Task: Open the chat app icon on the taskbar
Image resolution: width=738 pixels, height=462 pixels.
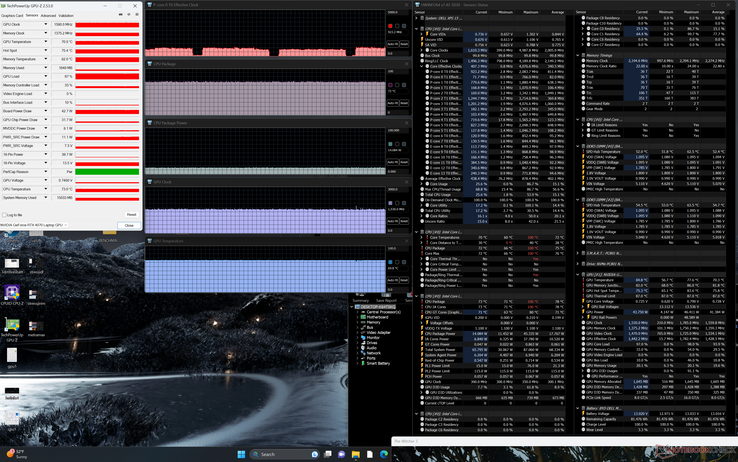Action: 341,454
